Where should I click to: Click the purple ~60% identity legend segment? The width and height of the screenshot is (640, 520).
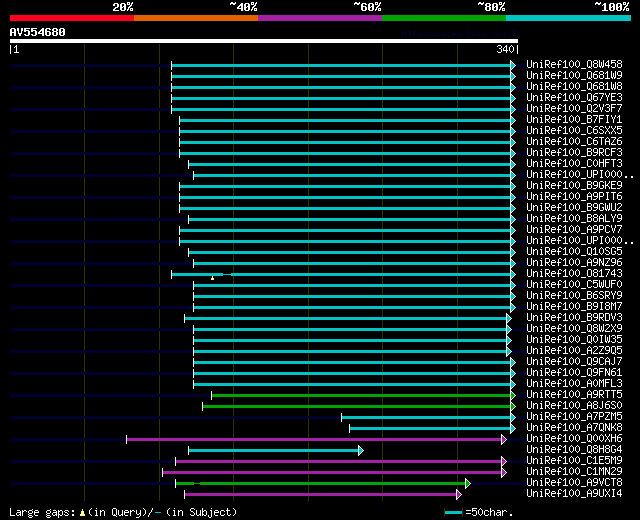click(320, 18)
